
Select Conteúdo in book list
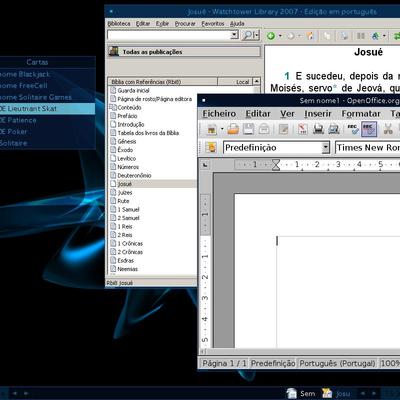(x=129, y=107)
